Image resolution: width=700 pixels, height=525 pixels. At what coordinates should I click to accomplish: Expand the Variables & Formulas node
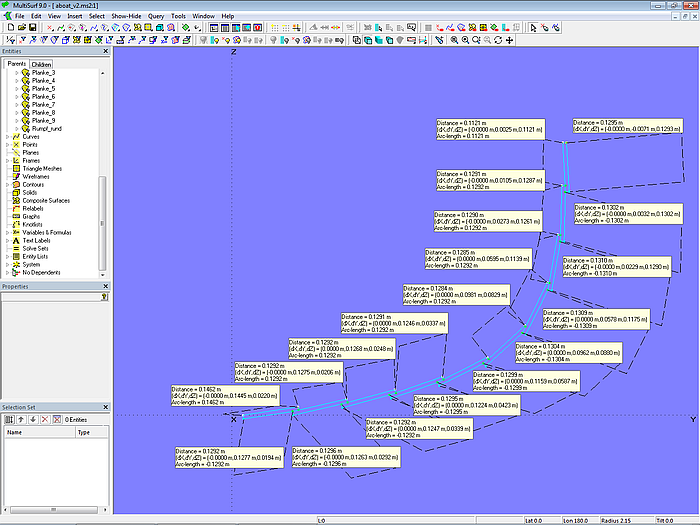[8, 232]
